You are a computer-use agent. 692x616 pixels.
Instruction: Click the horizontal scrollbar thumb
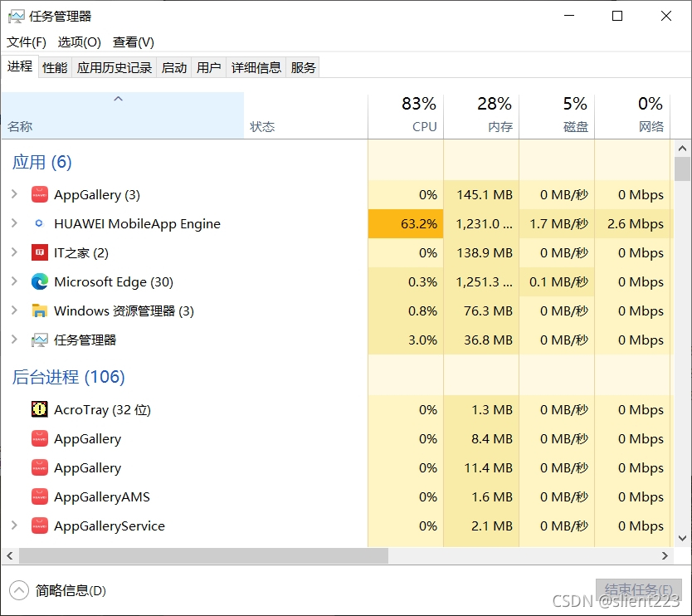point(203,556)
